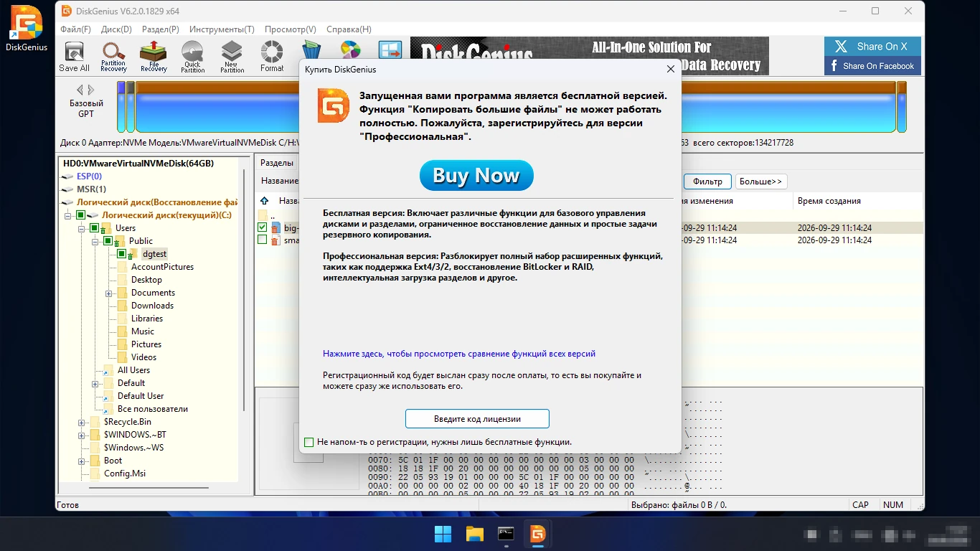Image resolution: width=980 pixels, height=551 pixels.
Task: Expand the $Recycle.Bin tree node
Action: click(82, 422)
